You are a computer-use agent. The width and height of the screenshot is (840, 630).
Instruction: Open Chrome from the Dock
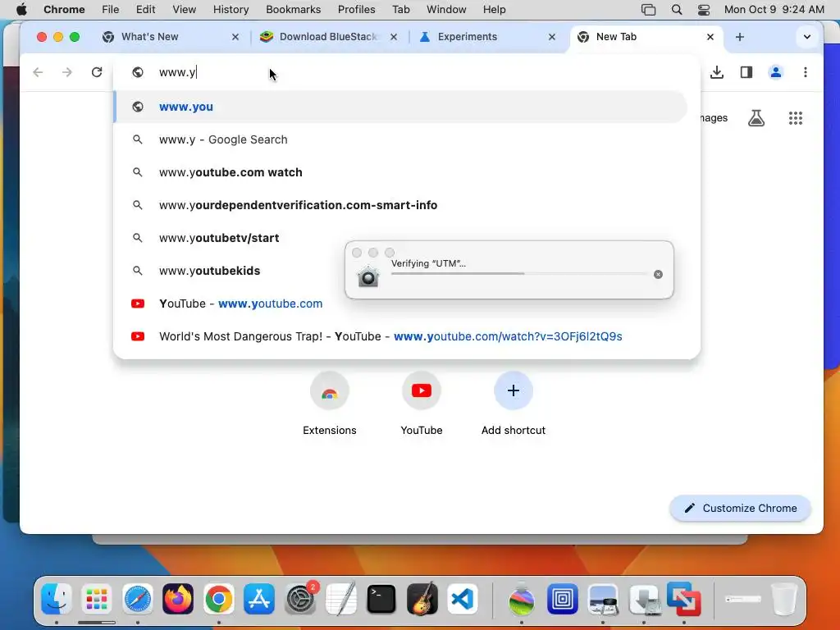coord(218,599)
